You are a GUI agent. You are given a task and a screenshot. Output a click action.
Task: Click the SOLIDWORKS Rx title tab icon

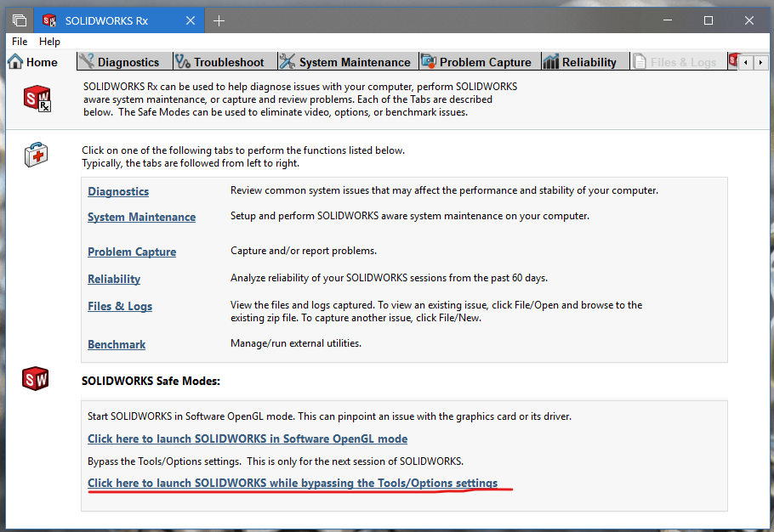(48, 20)
